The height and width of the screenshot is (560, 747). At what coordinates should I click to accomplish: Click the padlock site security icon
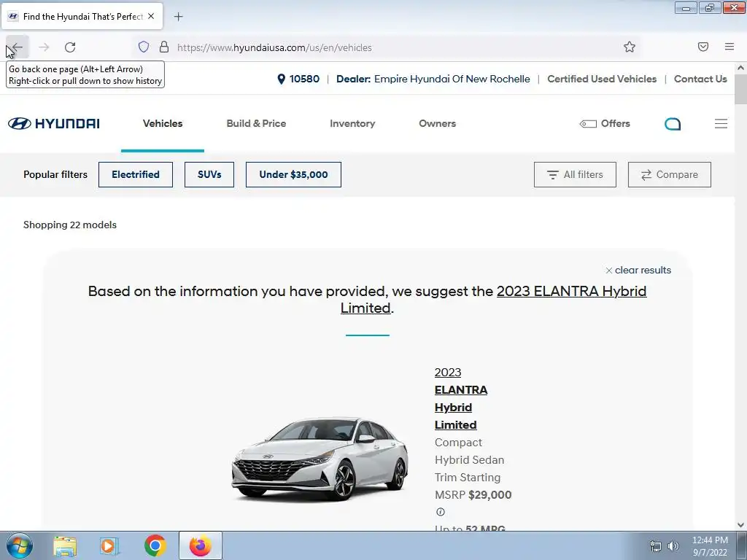coord(164,47)
